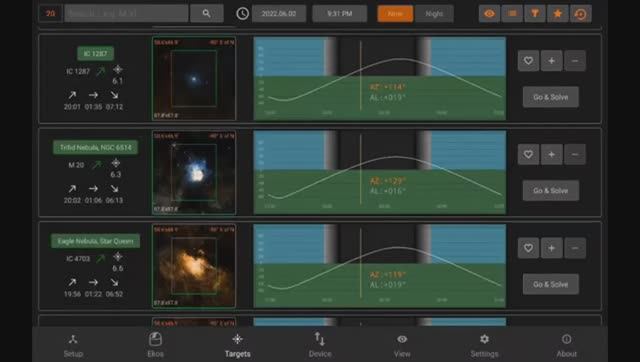The height and width of the screenshot is (362, 640).
Task: Click green goto arrow next to IC 4703
Action: pos(100,258)
